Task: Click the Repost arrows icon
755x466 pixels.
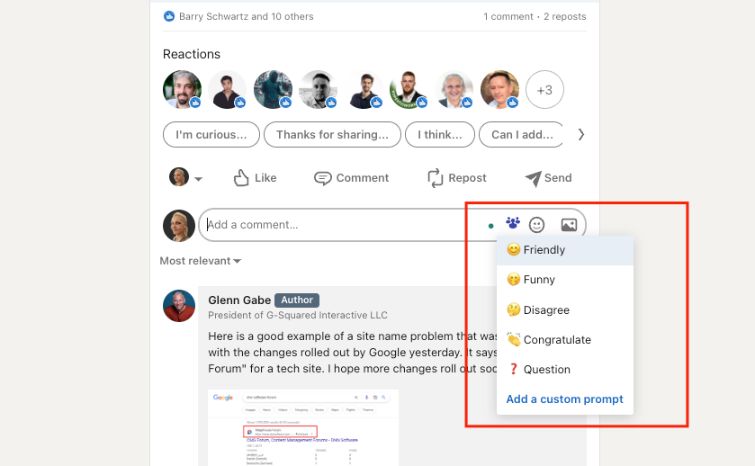Action: (435, 178)
